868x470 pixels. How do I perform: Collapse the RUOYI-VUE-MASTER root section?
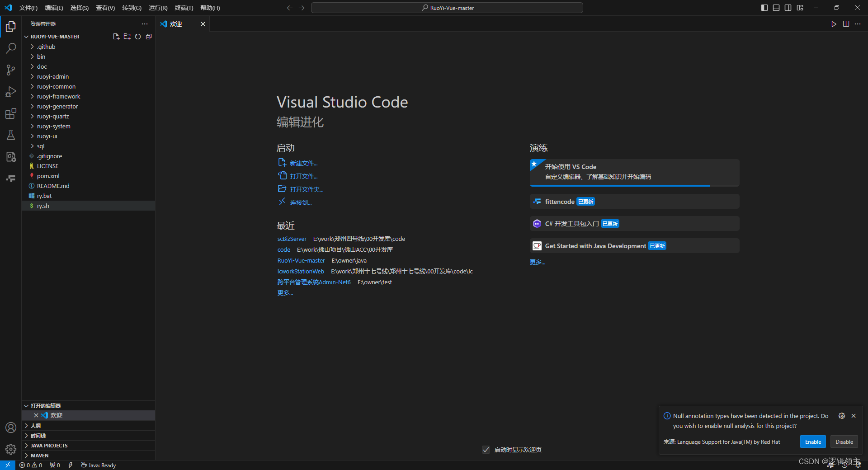54,37
